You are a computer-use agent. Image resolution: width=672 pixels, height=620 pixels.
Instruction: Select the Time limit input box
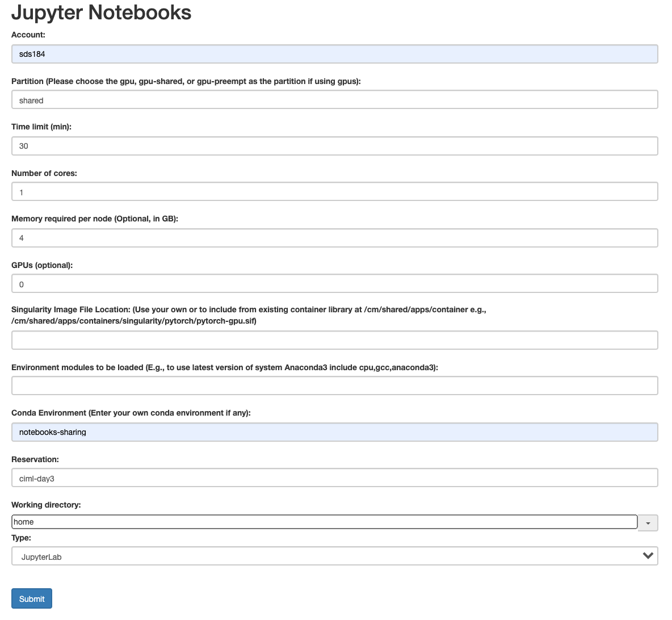point(334,146)
